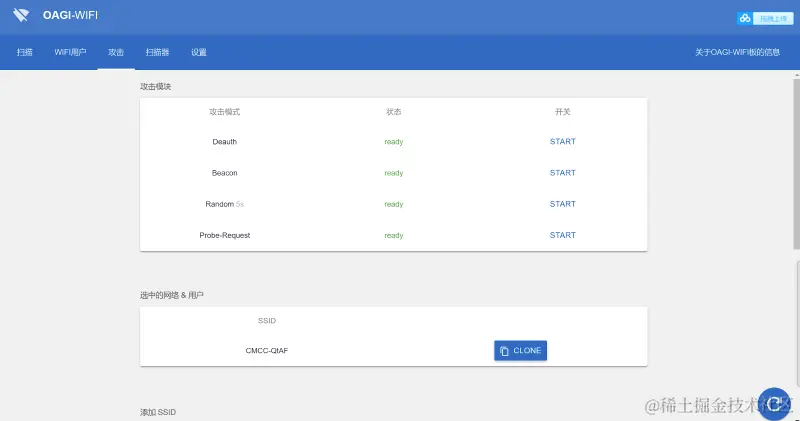This screenshot has width=800, height=421.
Task: Open the 设置 tab
Action: pos(198,52)
